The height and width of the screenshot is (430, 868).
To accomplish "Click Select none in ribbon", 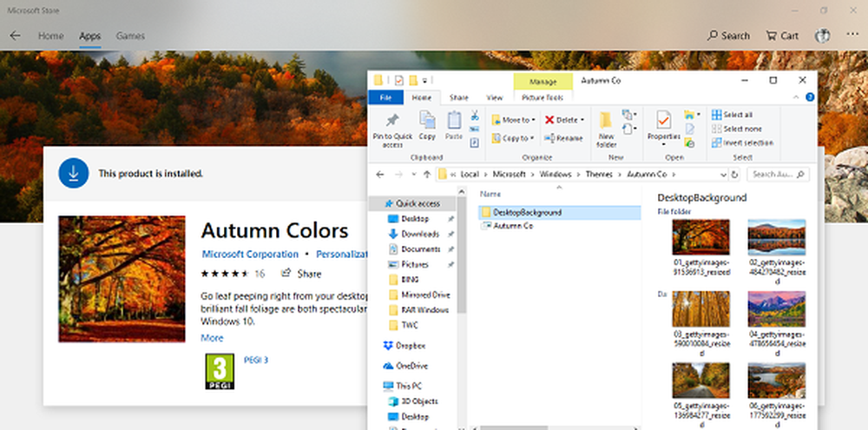I will pyautogui.click(x=737, y=129).
